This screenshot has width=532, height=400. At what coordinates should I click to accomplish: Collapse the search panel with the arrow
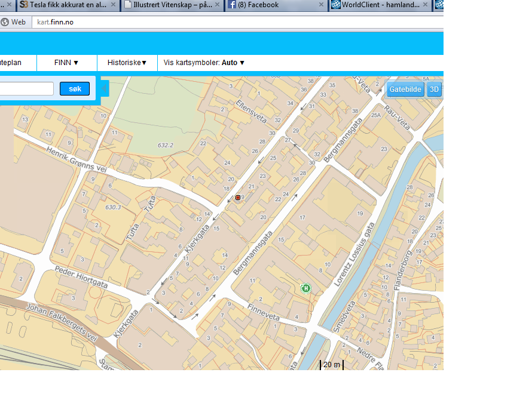pyautogui.click(x=105, y=89)
